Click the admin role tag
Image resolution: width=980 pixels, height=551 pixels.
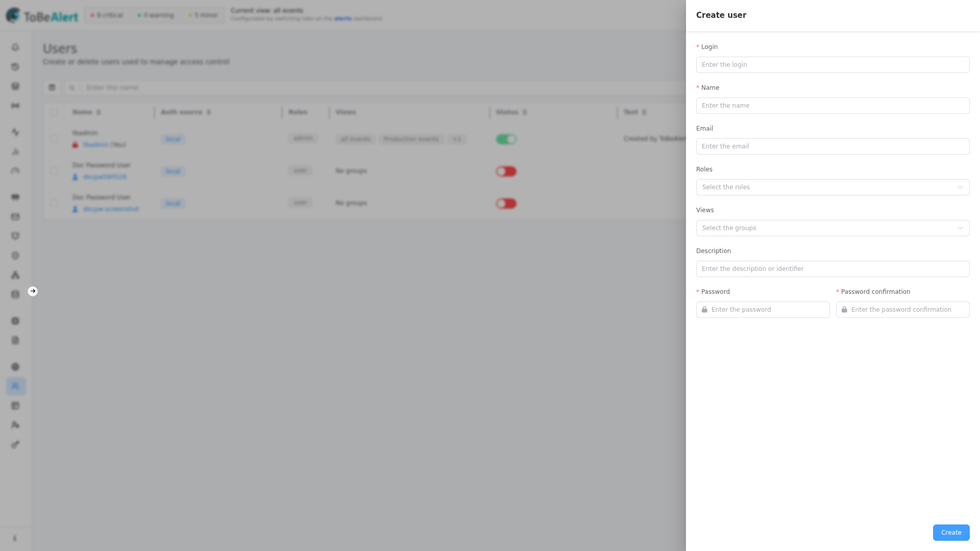(x=303, y=139)
